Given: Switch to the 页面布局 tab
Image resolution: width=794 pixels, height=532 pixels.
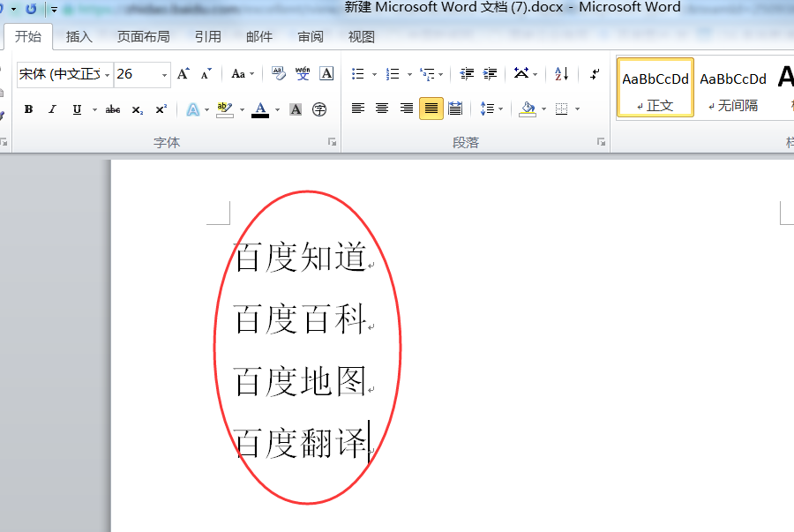Looking at the screenshot, I should click(x=143, y=36).
